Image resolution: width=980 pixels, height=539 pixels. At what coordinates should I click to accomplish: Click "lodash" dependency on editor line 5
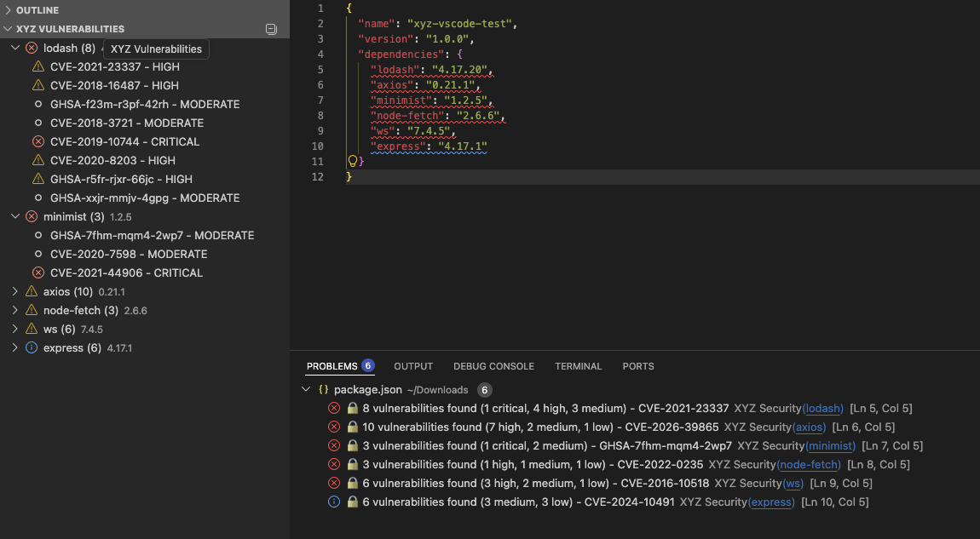click(395, 69)
